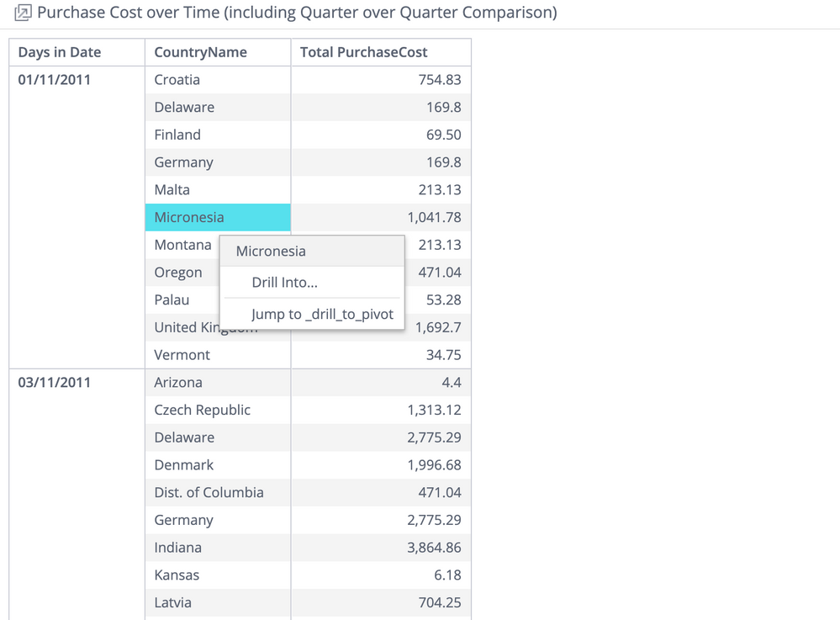Click the Micronesia context menu header
Screen dimensions: 840x620
click(271, 251)
